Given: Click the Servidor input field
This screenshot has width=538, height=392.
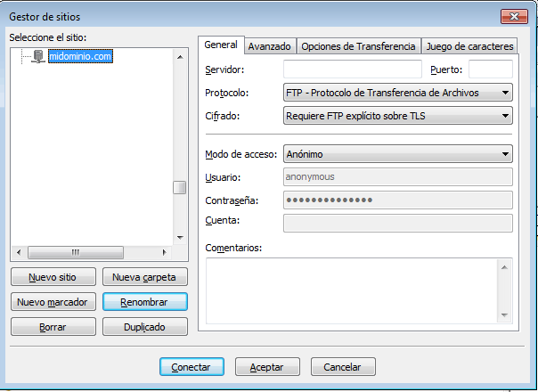Looking at the screenshot, I should click(352, 69).
